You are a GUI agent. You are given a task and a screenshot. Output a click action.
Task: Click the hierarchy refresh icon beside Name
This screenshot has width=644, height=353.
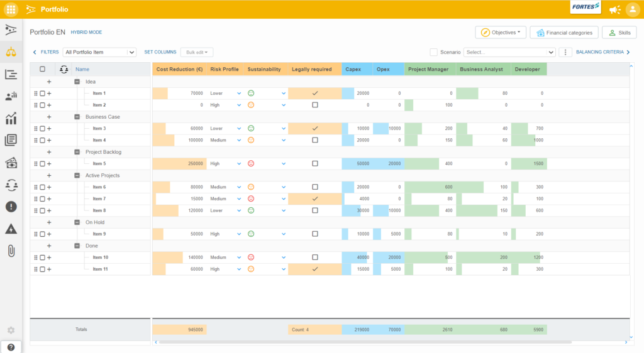click(x=64, y=69)
